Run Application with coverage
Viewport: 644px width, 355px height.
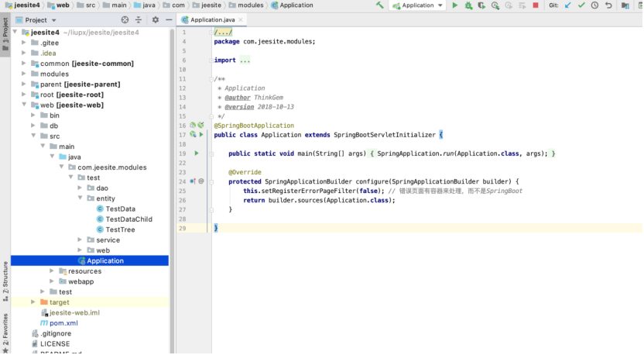481,5
